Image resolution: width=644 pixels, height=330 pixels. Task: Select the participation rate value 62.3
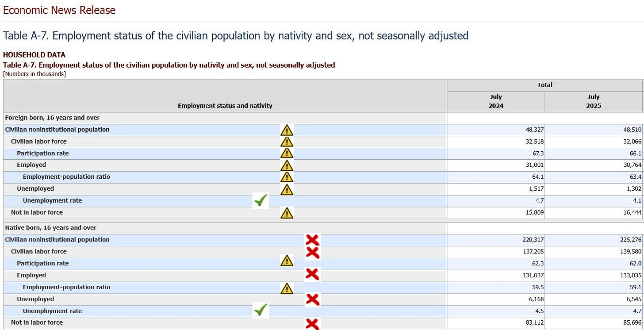point(538,264)
